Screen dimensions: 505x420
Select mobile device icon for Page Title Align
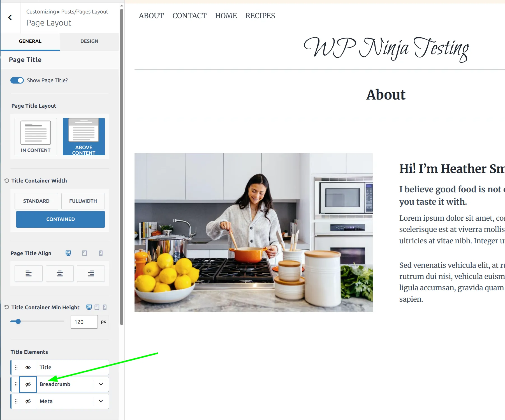click(101, 253)
